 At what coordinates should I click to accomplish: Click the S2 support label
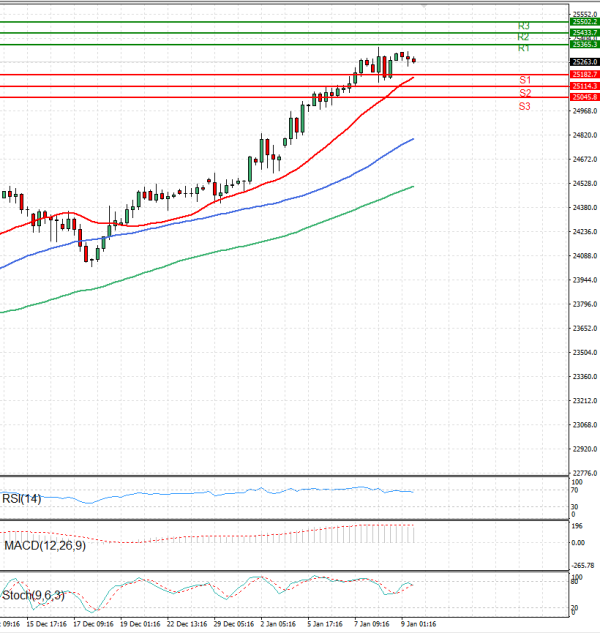524,92
